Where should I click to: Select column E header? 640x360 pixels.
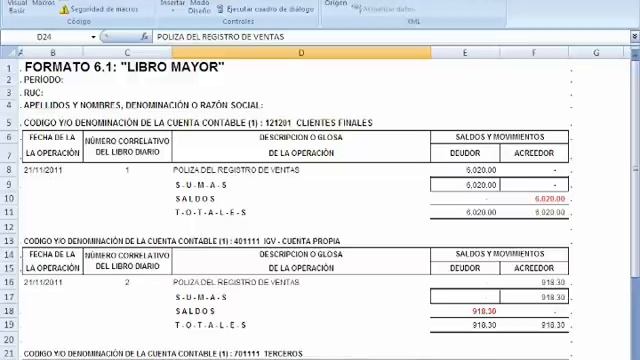point(465,52)
